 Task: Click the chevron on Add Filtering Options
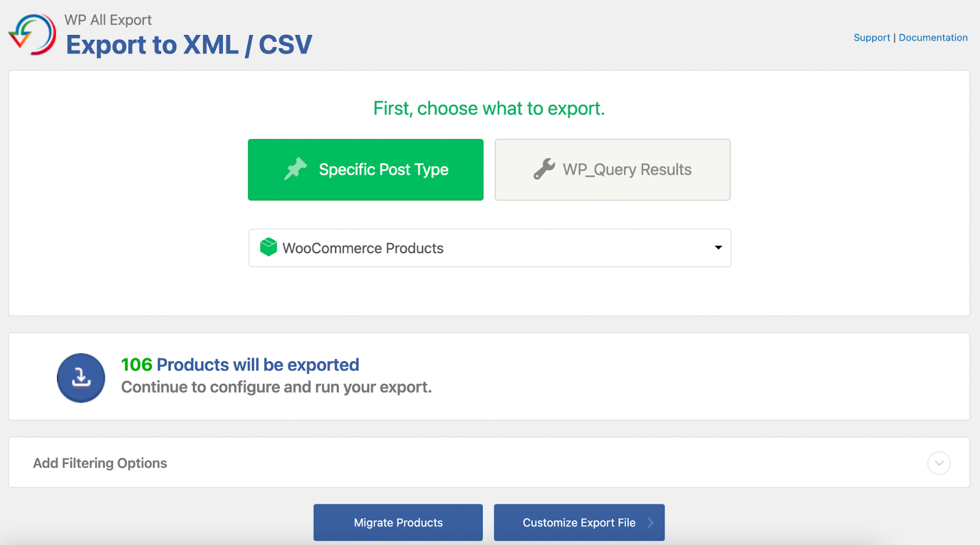(938, 463)
